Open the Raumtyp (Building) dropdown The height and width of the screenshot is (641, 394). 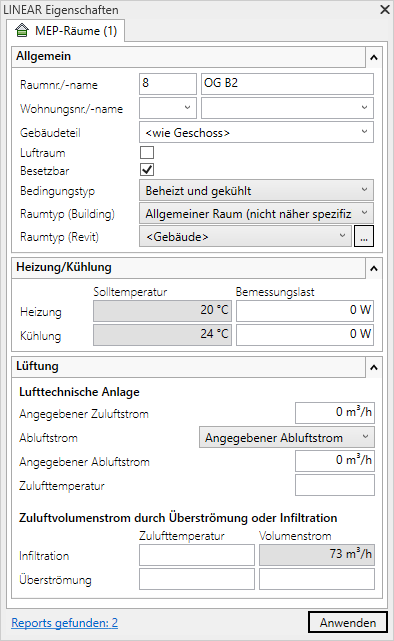pos(256,213)
